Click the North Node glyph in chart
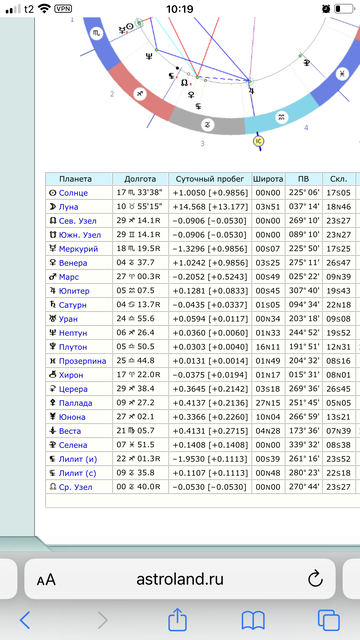The height and width of the screenshot is (640, 360). click(184, 83)
